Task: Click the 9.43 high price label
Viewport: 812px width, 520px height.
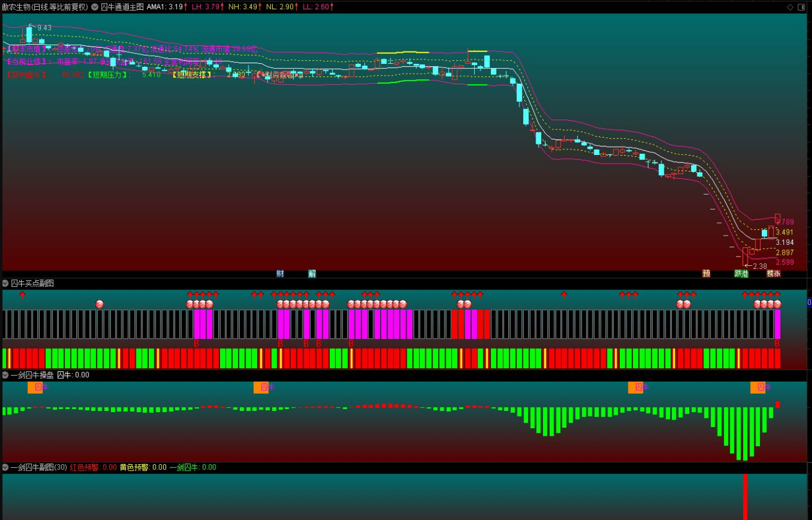Action: [x=44, y=28]
